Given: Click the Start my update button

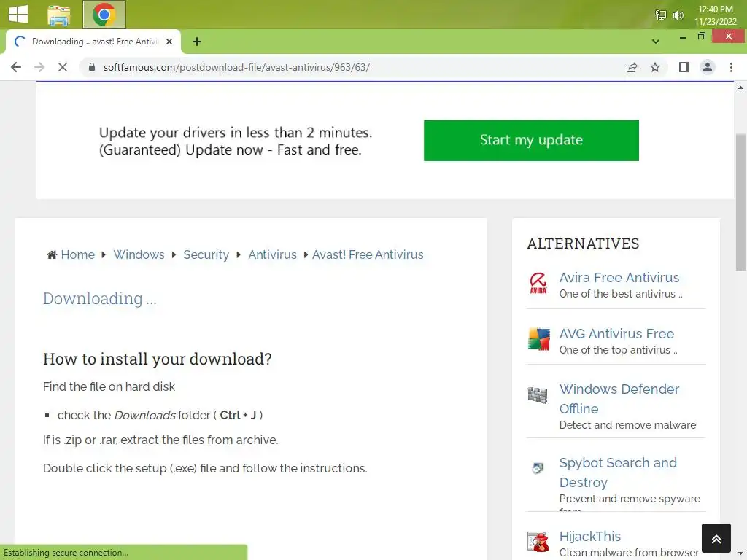Looking at the screenshot, I should [x=531, y=141].
